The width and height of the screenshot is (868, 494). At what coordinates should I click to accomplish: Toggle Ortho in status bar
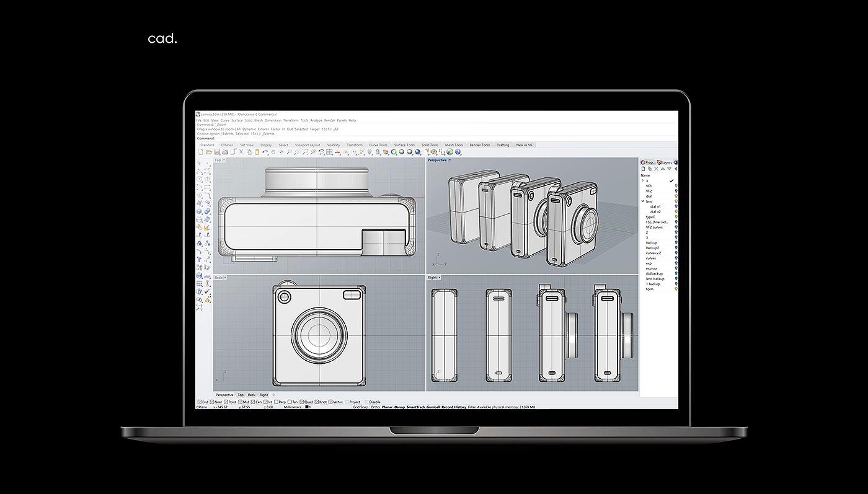[375, 407]
